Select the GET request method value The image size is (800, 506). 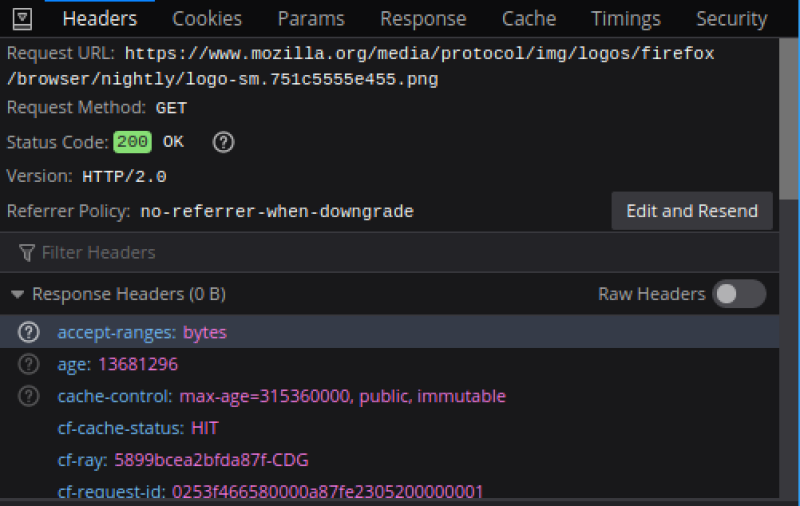point(171,108)
